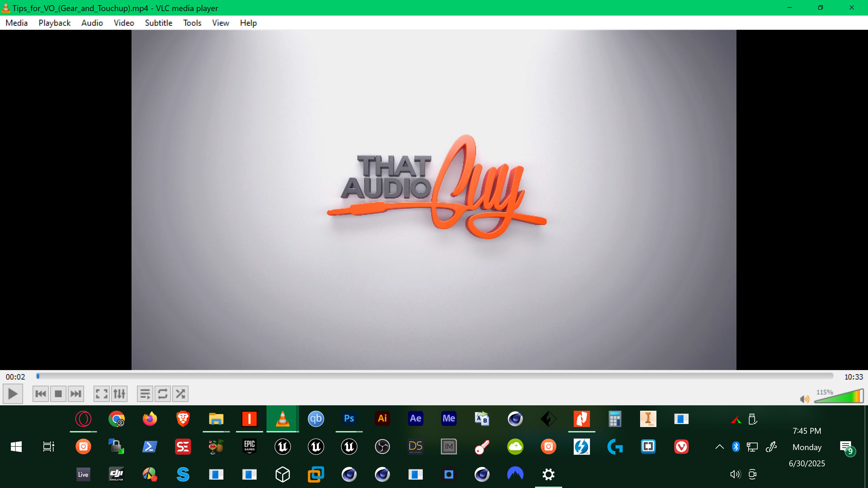This screenshot has width=868, height=488.
Task: Open the Windows Start menu
Action: [x=16, y=447]
